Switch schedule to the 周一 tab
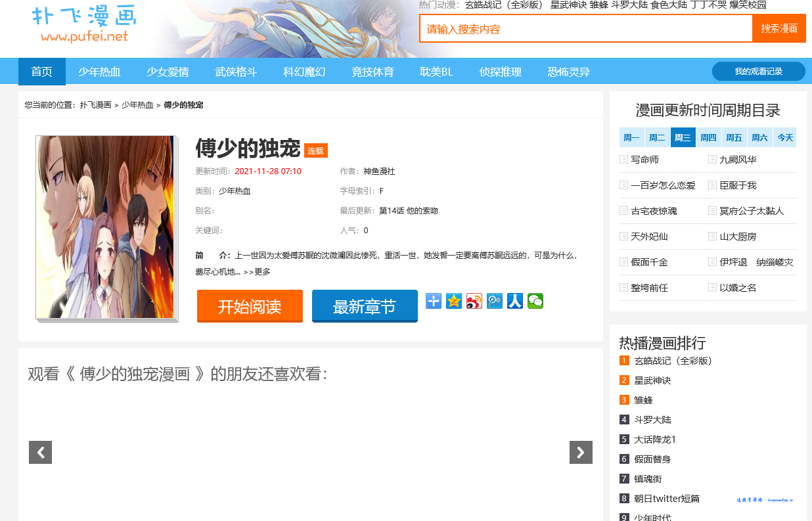The image size is (812, 521). tap(631, 137)
